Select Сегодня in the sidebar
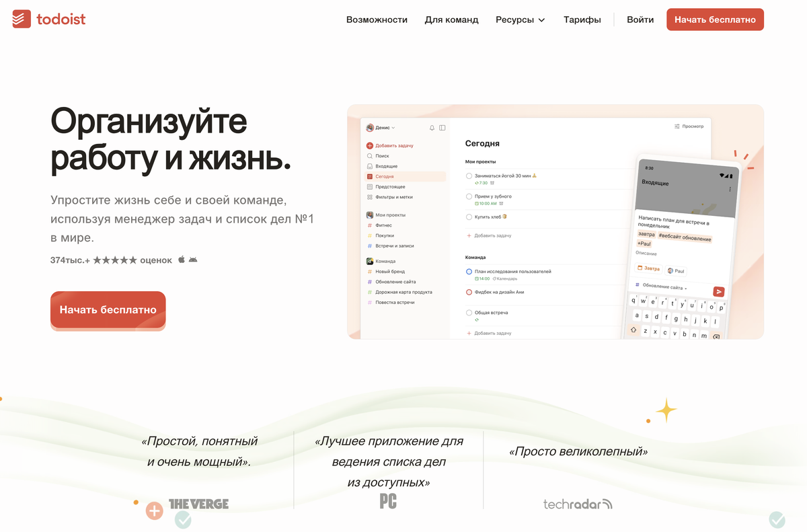The height and width of the screenshot is (532, 807). click(405, 176)
